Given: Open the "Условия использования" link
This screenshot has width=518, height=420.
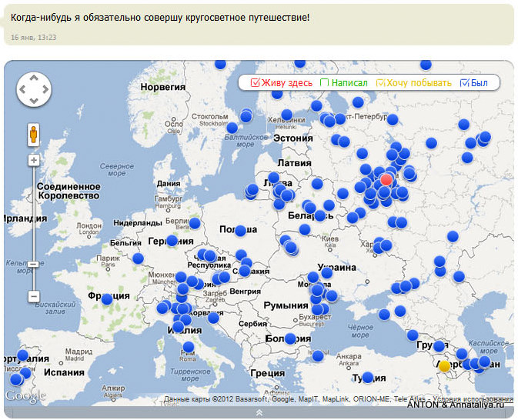Looking at the screenshot, I should (x=473, y=399).
